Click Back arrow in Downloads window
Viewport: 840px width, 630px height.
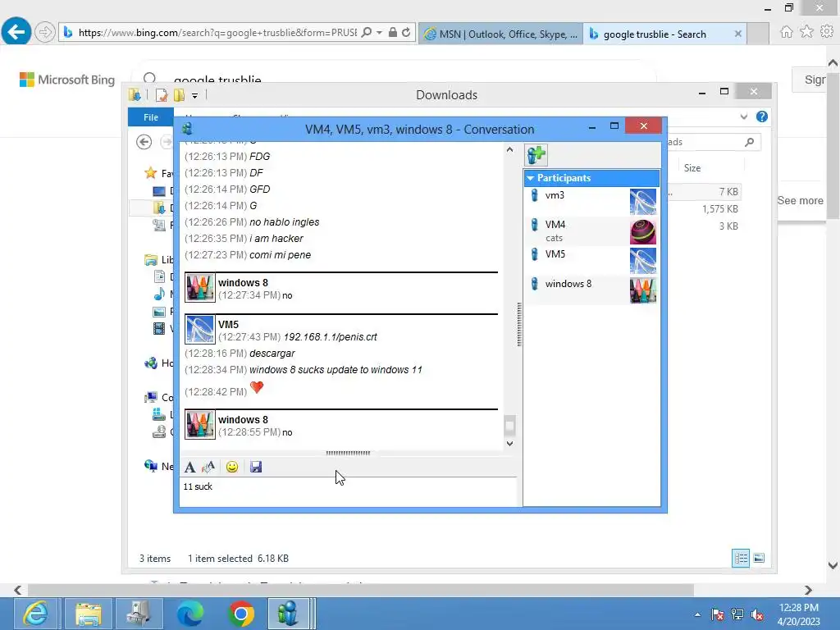144,142
